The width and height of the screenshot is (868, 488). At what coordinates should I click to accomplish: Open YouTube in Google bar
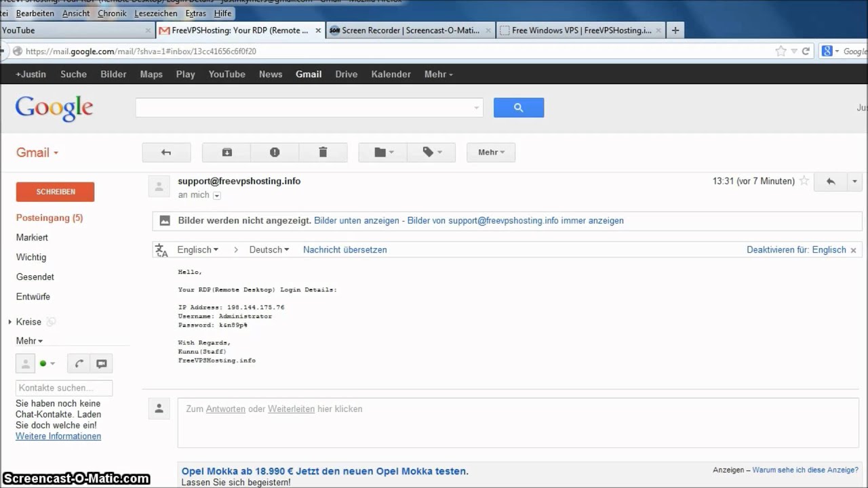pos(226,74)
